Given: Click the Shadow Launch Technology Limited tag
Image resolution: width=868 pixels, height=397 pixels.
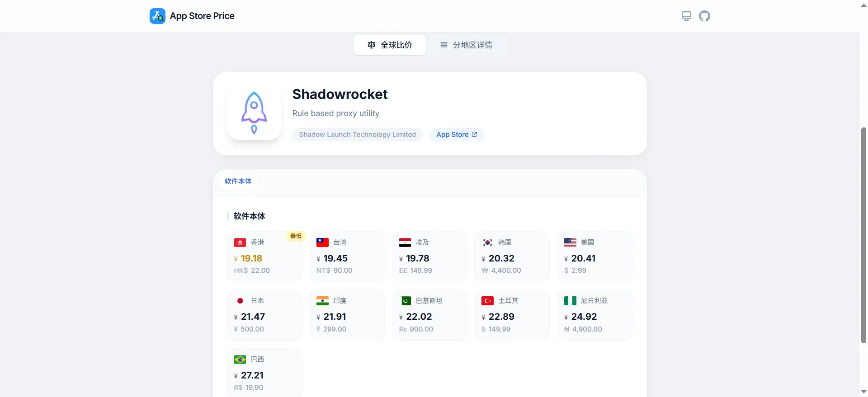Looking at the screenshot, I should (357, 135).
